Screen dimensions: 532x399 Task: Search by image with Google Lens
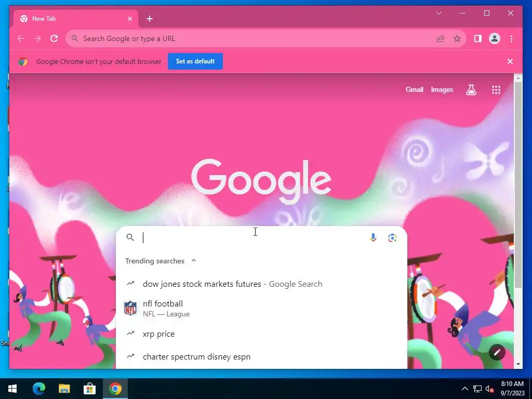click(x=392, y=238)
